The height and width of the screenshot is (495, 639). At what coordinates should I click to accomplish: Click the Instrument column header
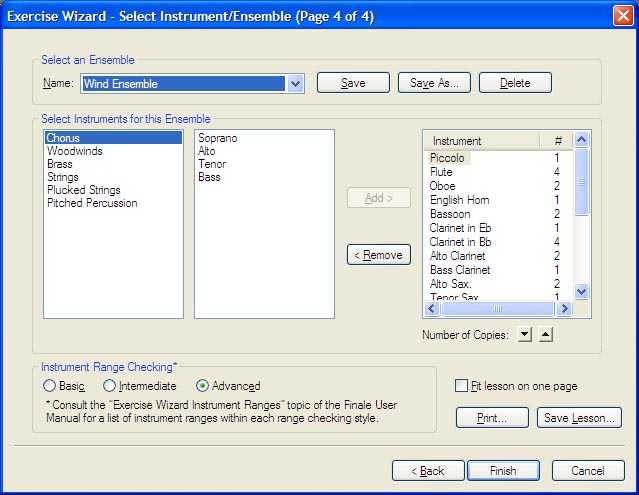point(480,141)
